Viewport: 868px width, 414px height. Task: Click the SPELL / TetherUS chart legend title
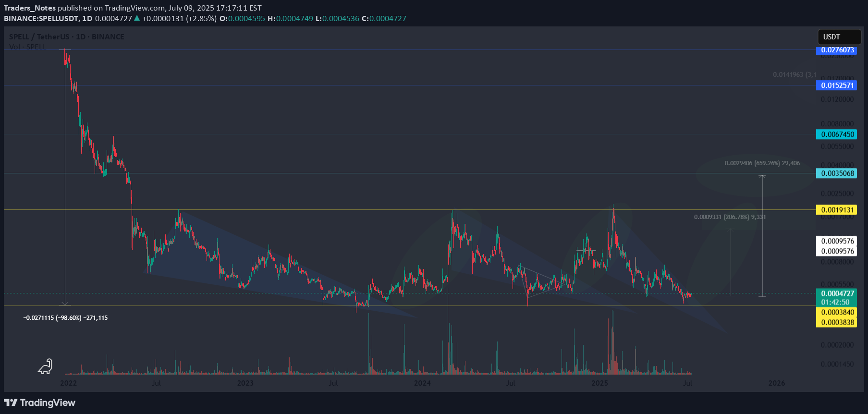66,37
